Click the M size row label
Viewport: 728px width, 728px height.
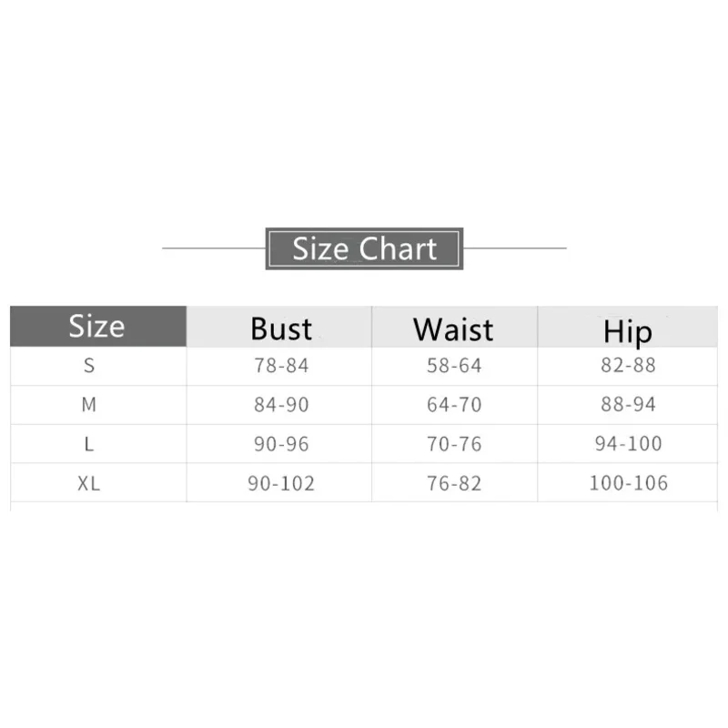coord(89,406)
